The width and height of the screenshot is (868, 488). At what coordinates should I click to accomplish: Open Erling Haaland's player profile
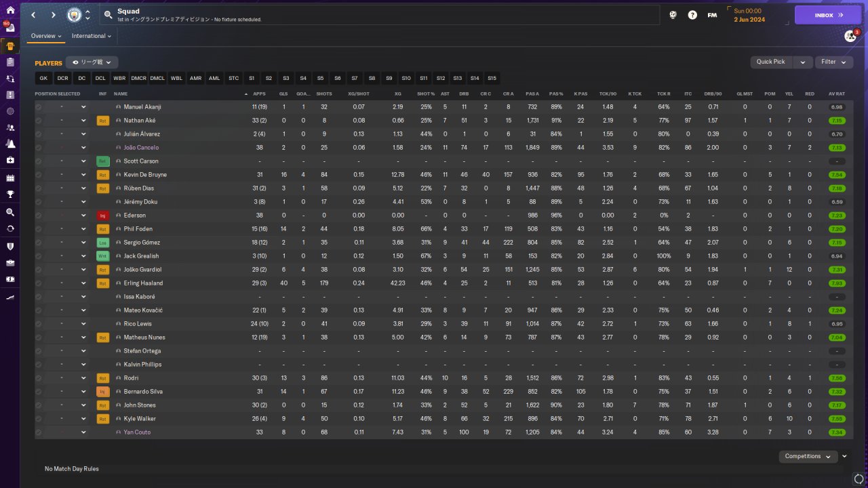[143, 283]
